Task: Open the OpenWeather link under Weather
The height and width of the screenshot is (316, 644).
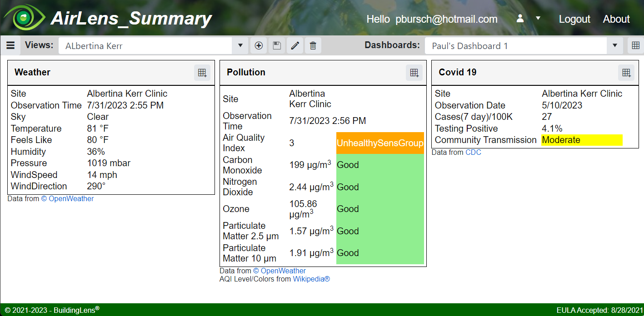Action: pyautogui.click(x=67, y=198)
